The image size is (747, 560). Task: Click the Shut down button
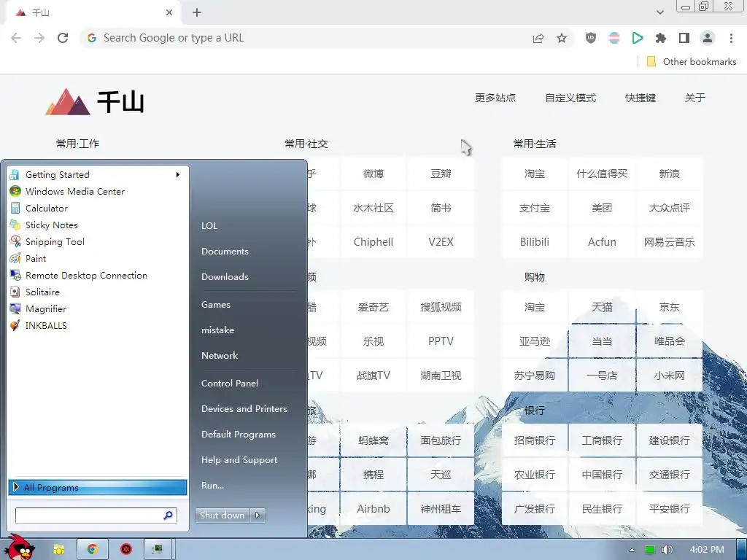(222, 516)
